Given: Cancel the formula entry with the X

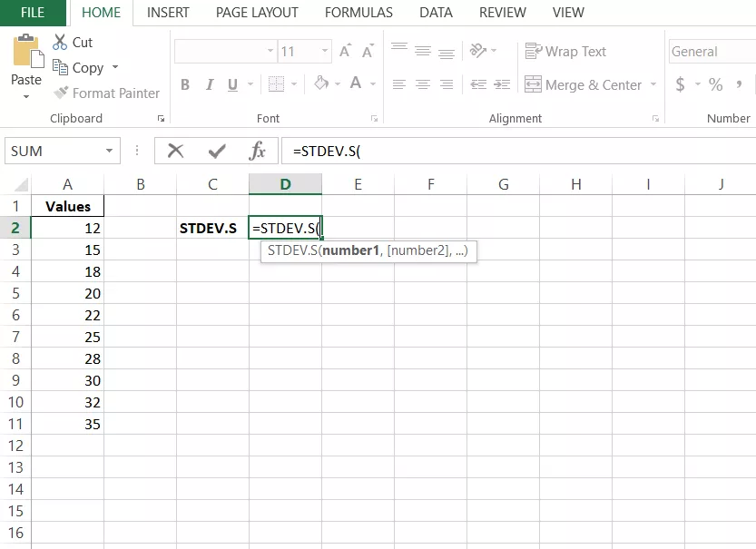Looking at the screenshot, I should 175,150.
